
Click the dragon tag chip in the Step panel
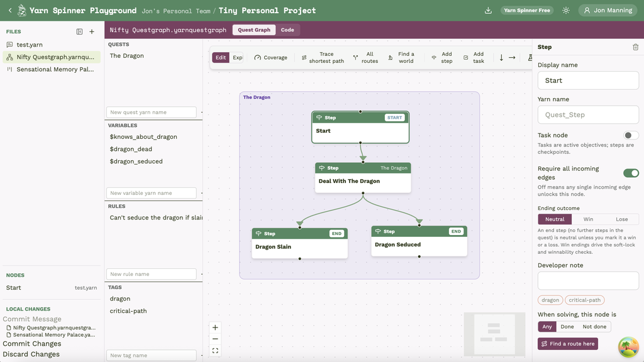pos(550,300)
